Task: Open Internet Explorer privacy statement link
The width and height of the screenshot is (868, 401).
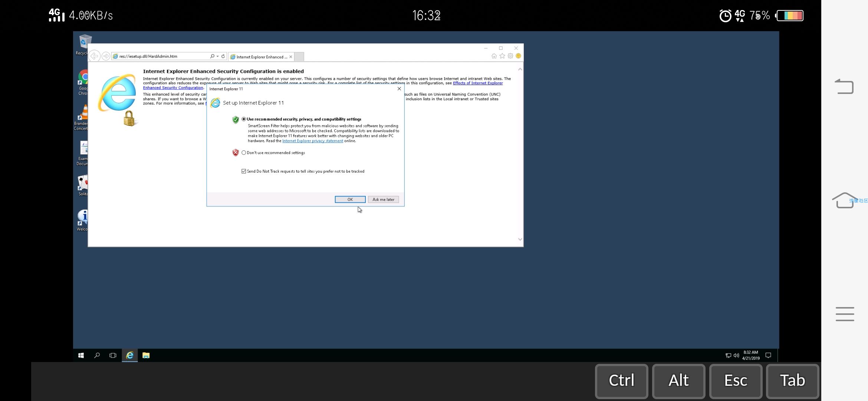Action: (313, 141)
